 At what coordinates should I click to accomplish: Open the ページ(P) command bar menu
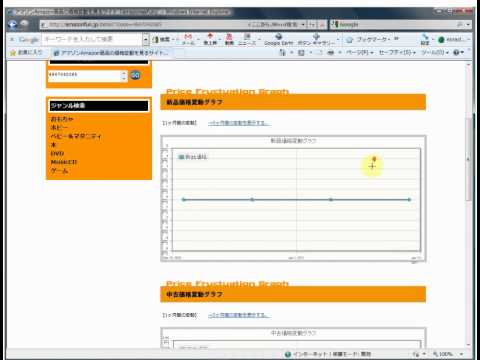pyautogui.click(x=359, y=53)
